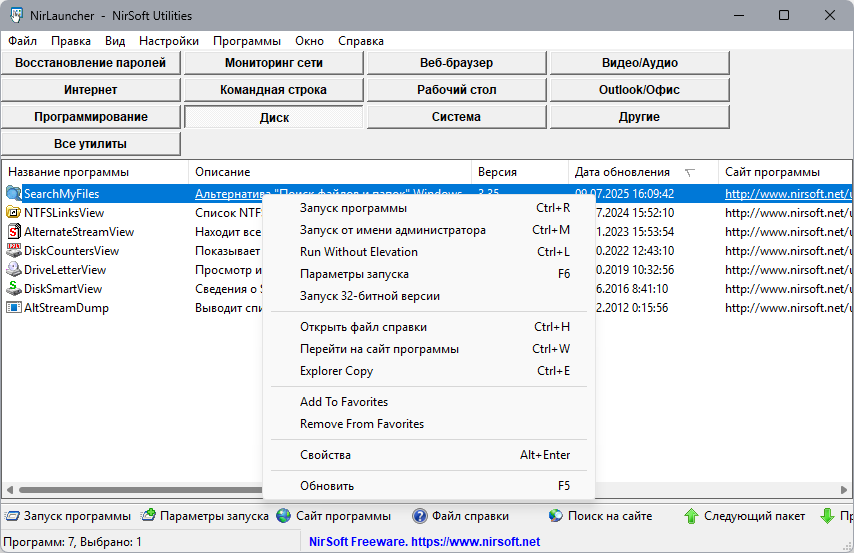Switch to Командная строка category
Image resolution: width=854 pixels, height=553 pixels.
click(x=273, y=90)
